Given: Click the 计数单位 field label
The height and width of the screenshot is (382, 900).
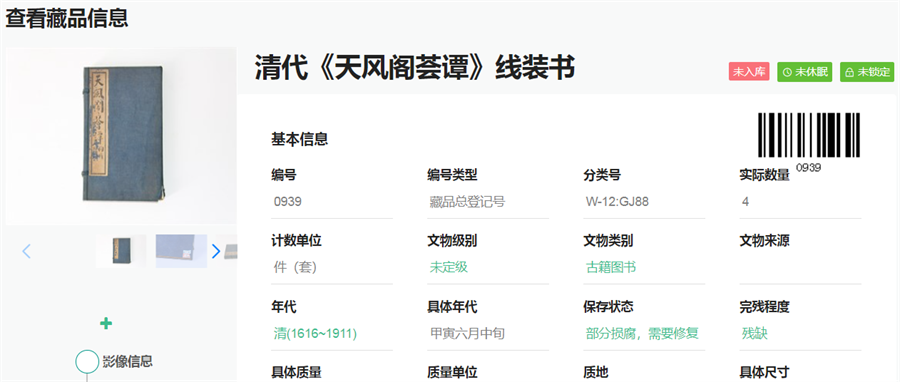Looking at the screenshot, I should coord(297,241).
